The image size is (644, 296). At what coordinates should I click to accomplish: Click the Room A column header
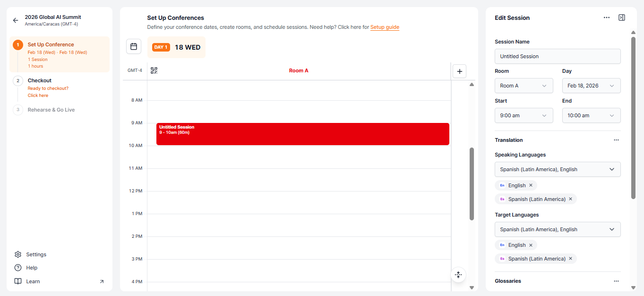[299, 71]
